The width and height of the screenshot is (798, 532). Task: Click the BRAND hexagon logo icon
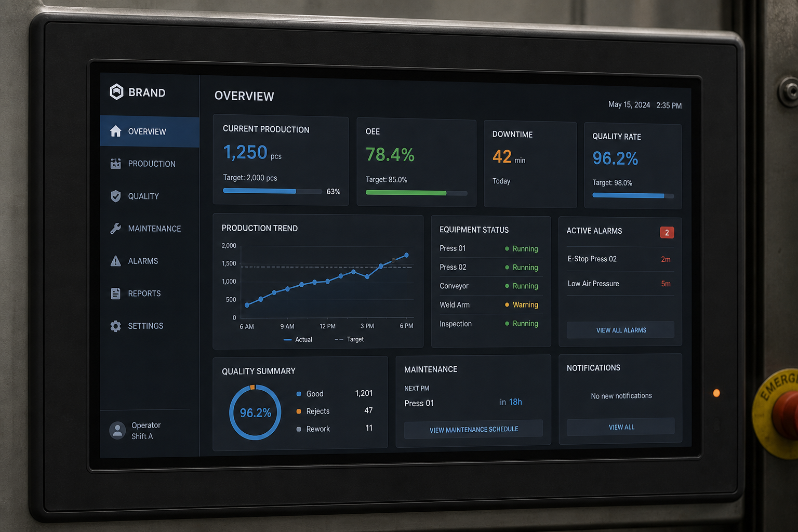[116, 92]
